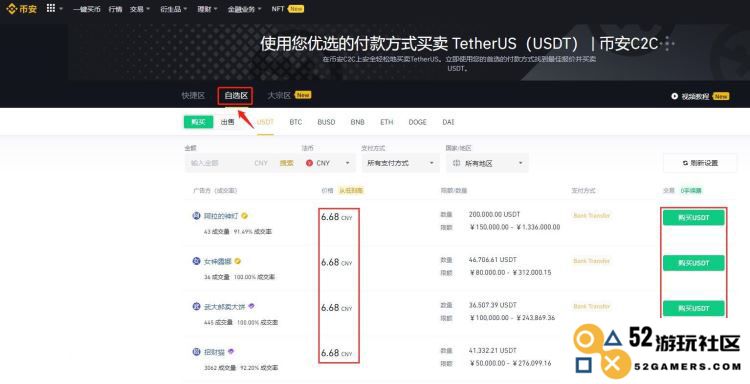750x384 pixels.
Task: Open the apps grid menu icon
Action: (x=51, y=8)
